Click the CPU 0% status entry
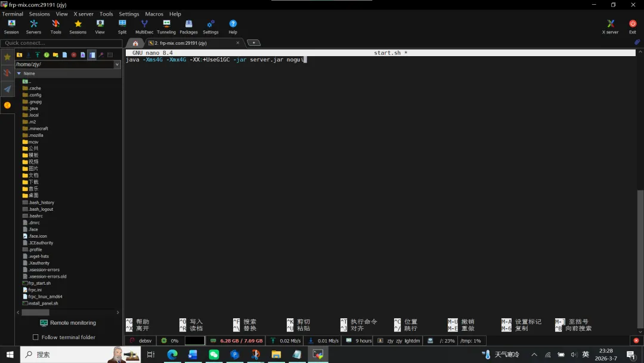644x363 pixels. point(170,341)
